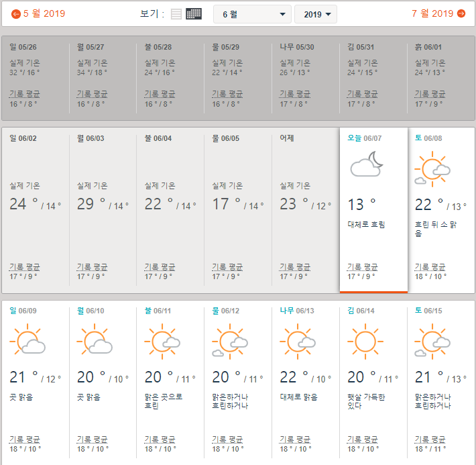Click today's cloudy moon weather icon
476x465 pixels.
click(x=366, y=164)
